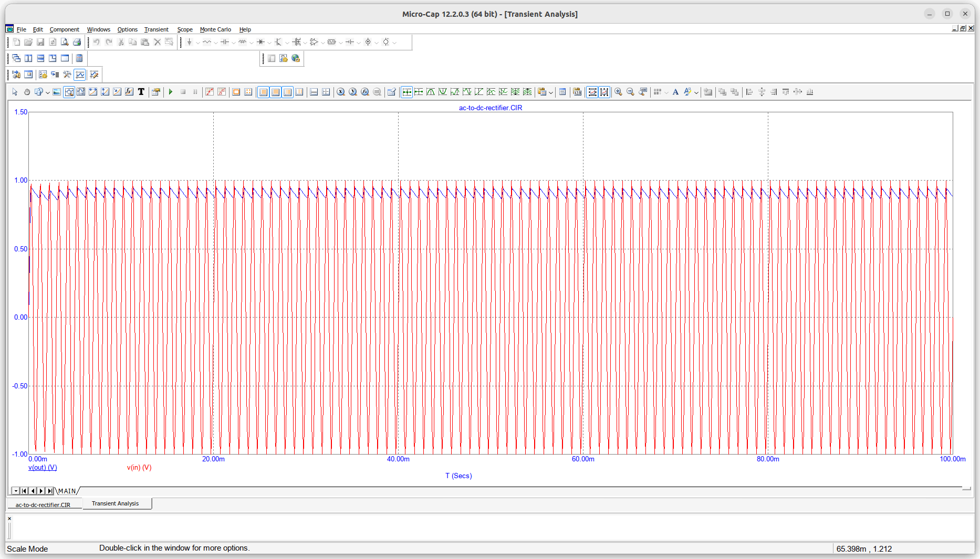Toggle the highlighted analysis plot button in third toolbar
980x559 pixels.
(80, 75)
